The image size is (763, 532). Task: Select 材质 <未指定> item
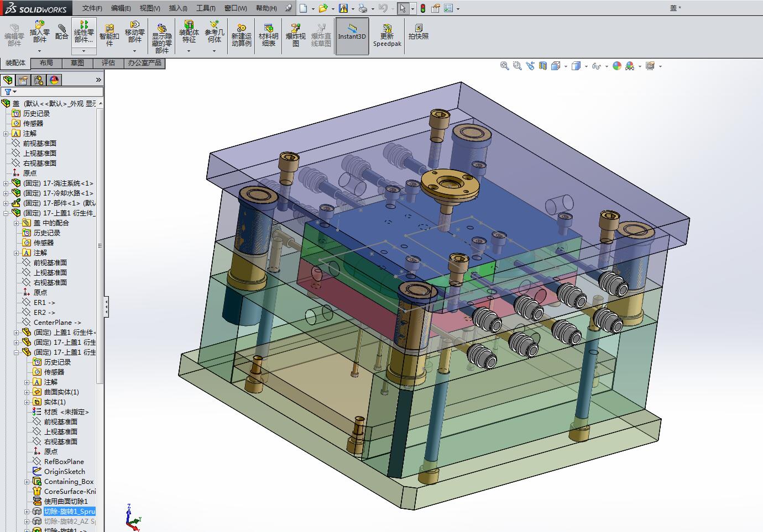(66, 412)
